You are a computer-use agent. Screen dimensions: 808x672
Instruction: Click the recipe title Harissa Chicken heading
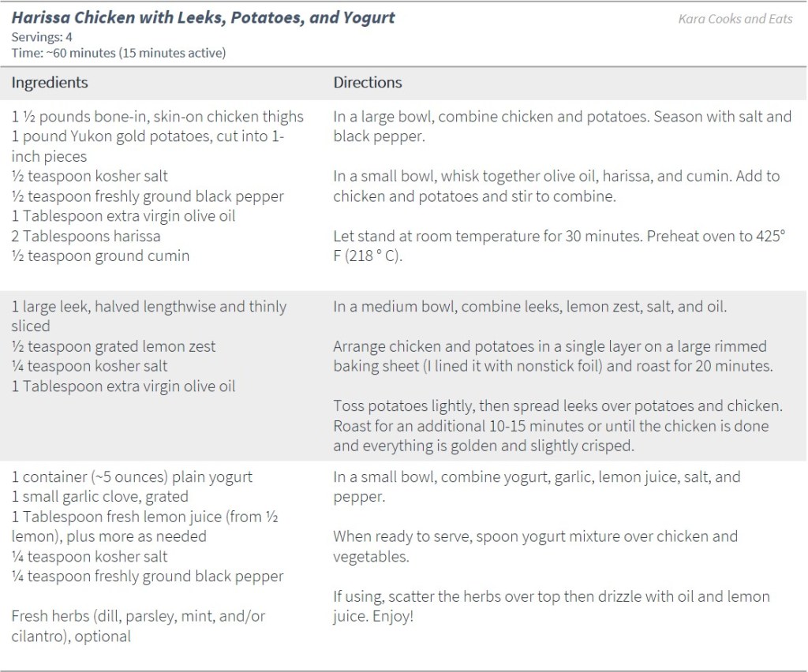(x=204, y=17)
